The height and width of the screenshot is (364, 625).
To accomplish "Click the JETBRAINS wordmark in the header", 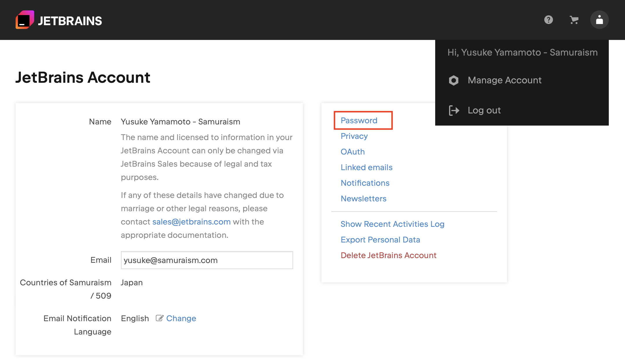I will click(70, 21).
